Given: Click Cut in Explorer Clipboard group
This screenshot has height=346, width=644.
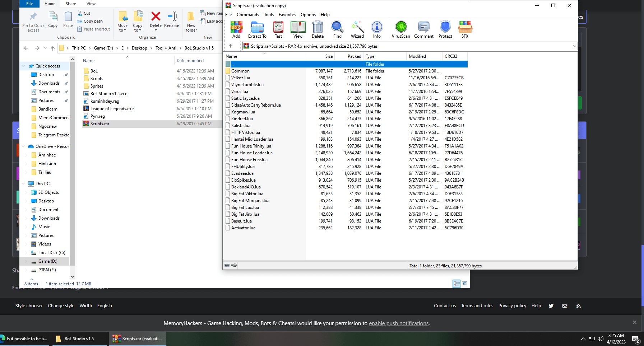Looking at the screenshot, I should coord(84,13).
